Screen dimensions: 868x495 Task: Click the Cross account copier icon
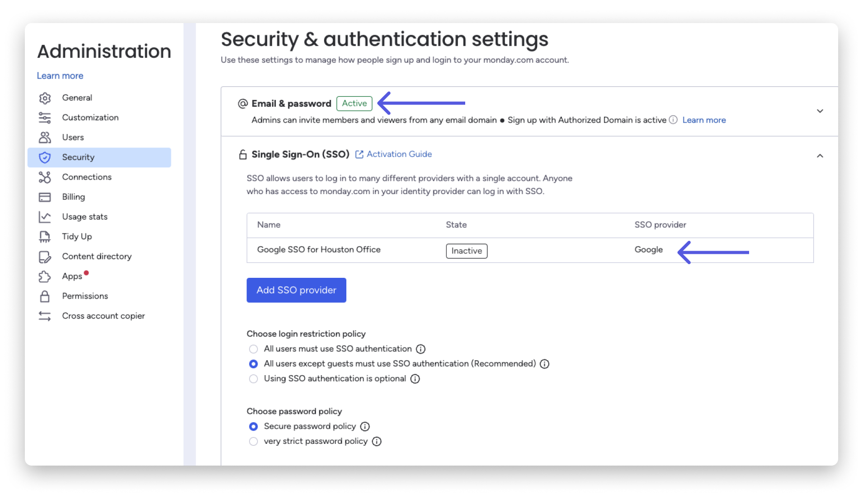(45, 316)
